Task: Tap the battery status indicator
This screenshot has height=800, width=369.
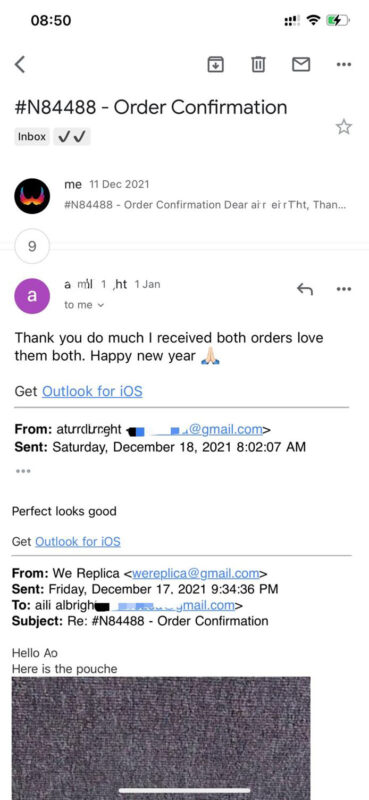Action: [x=338, y=20]
